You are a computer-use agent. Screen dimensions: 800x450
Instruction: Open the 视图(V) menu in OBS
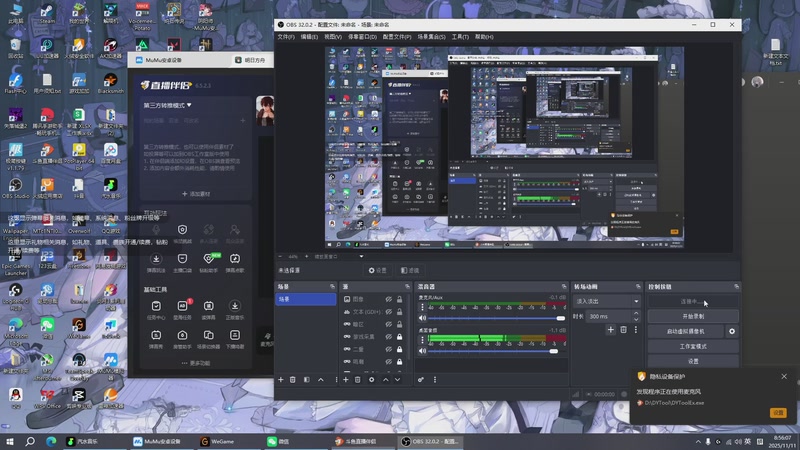(x=333, y=37)
